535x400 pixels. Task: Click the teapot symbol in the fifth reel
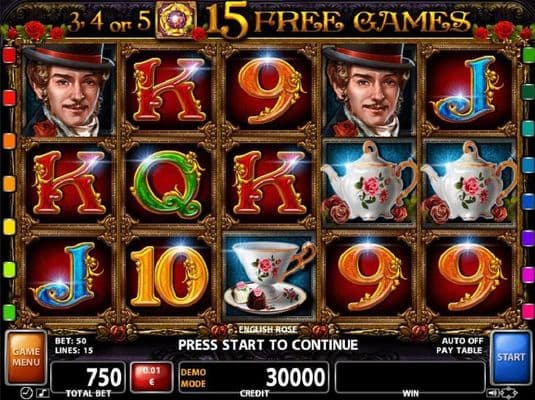pyautogui.click(x=469, y=183)
